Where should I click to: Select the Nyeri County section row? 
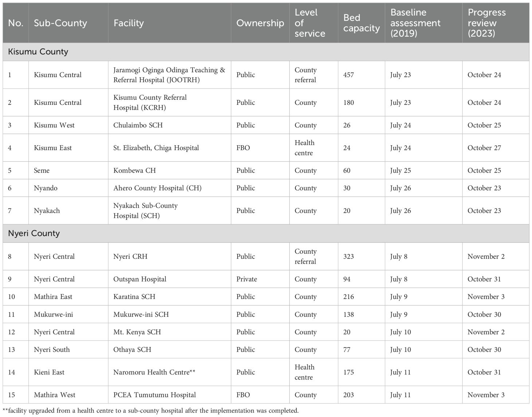point(34,233)
